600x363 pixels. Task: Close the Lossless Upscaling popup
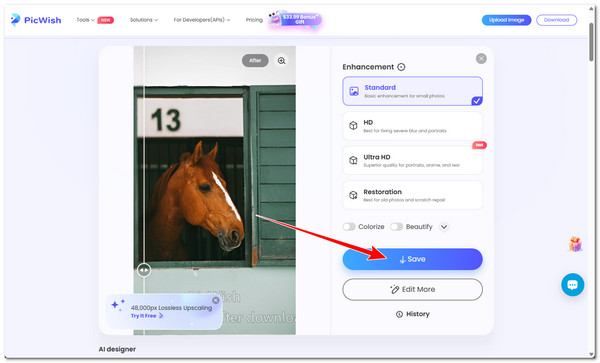tap(215, 300)
